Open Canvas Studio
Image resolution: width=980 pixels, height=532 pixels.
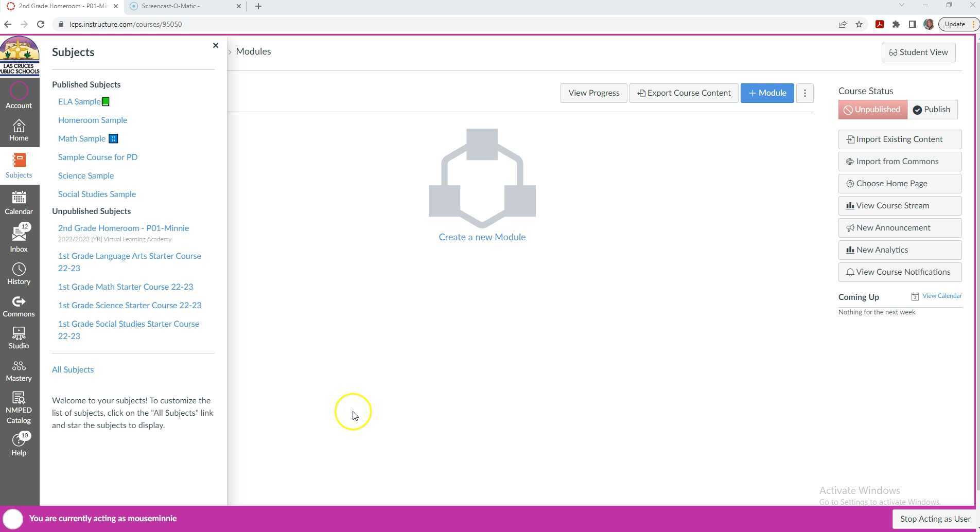(x=19, y=337)
